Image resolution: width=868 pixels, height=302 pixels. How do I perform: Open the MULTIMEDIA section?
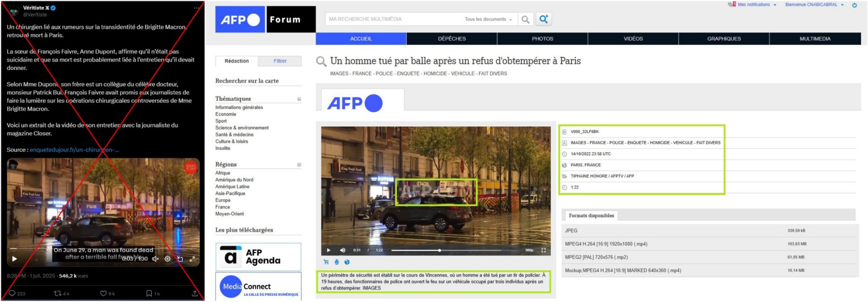pyautogui.click(x=815, y=38)
